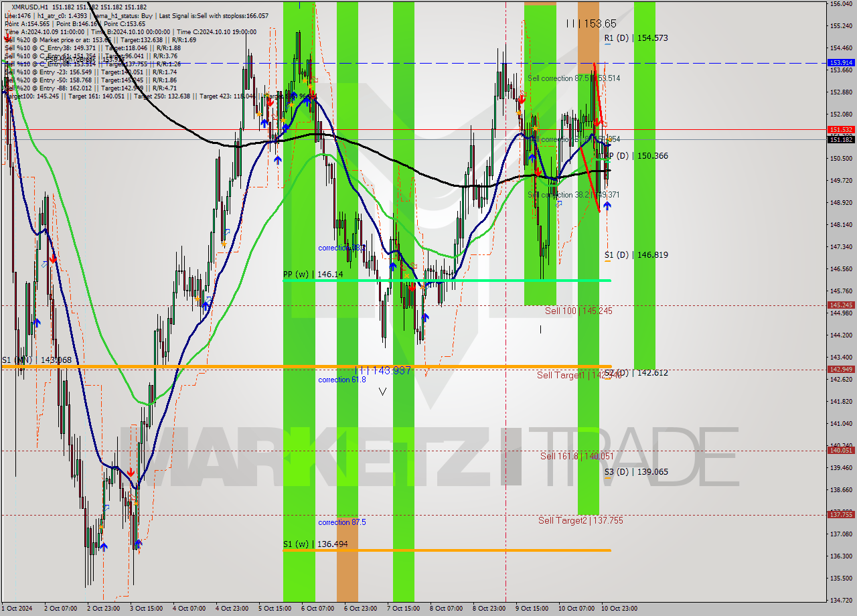This screenshot has height=616, width=857.
Task: Click the 156.030 price scale value
Action: tap(841, 4)
